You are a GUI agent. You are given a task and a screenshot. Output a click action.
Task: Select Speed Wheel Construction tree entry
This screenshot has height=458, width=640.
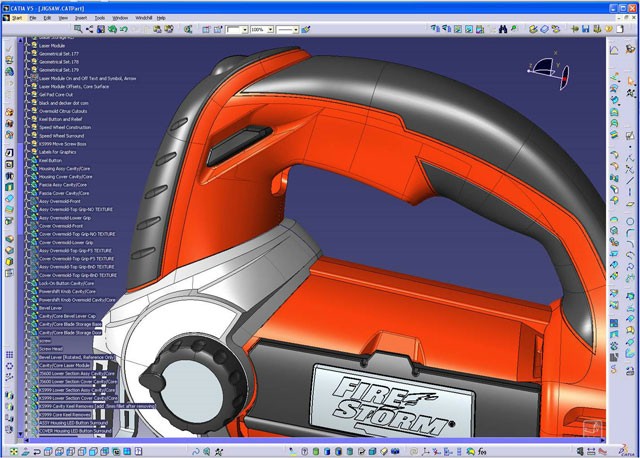pos(64,127)
